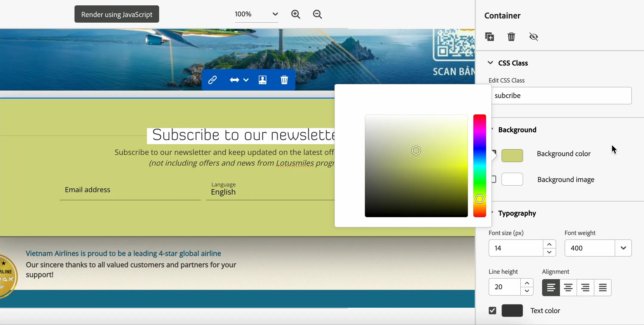Align text left
This screenshot has height=325, width=644.
coord(551,287)
